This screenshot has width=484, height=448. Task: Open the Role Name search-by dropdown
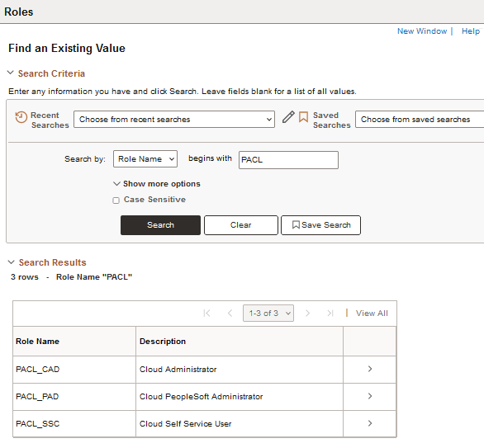(x=145, y=158)
